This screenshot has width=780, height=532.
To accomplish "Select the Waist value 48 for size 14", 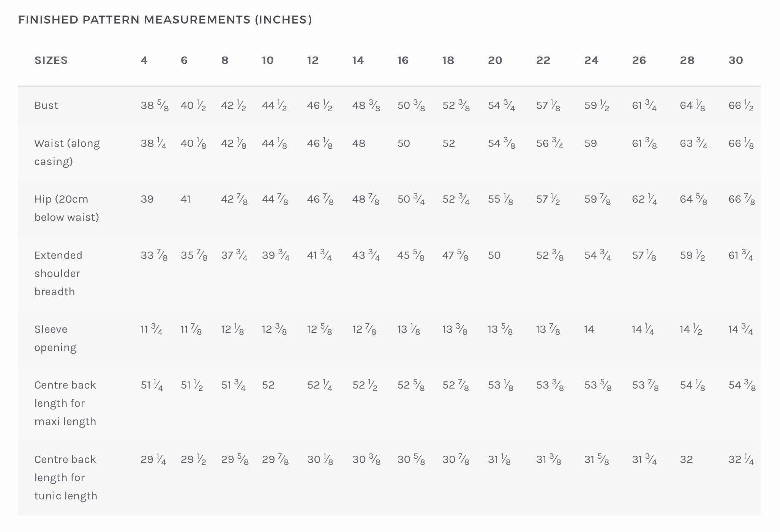I will (358, 143).
